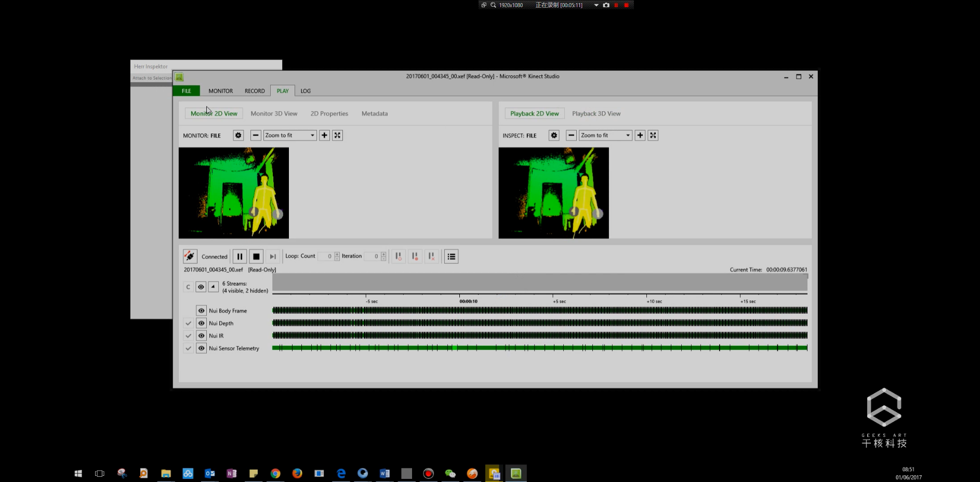The image size is (980, 482).
Task: Stop the playback
Action: [x=256, y=256]
